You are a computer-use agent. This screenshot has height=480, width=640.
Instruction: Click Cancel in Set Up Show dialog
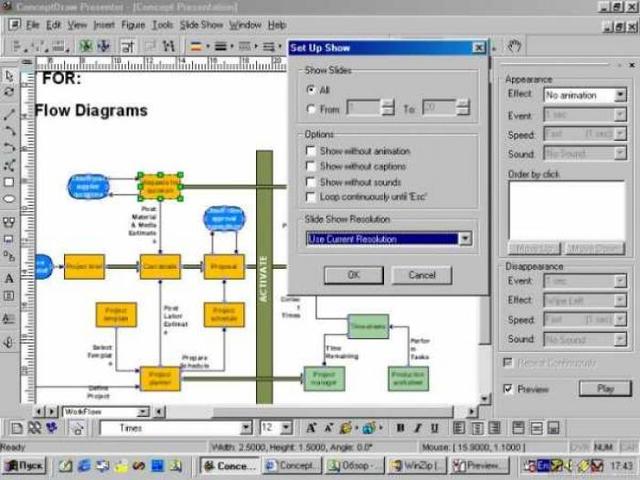coord(422,275)
